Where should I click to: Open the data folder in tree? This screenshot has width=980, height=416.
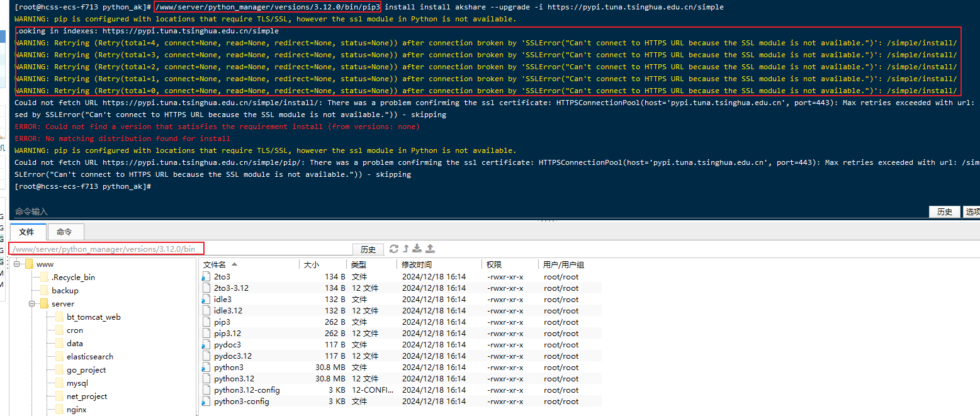coord(75,344)
